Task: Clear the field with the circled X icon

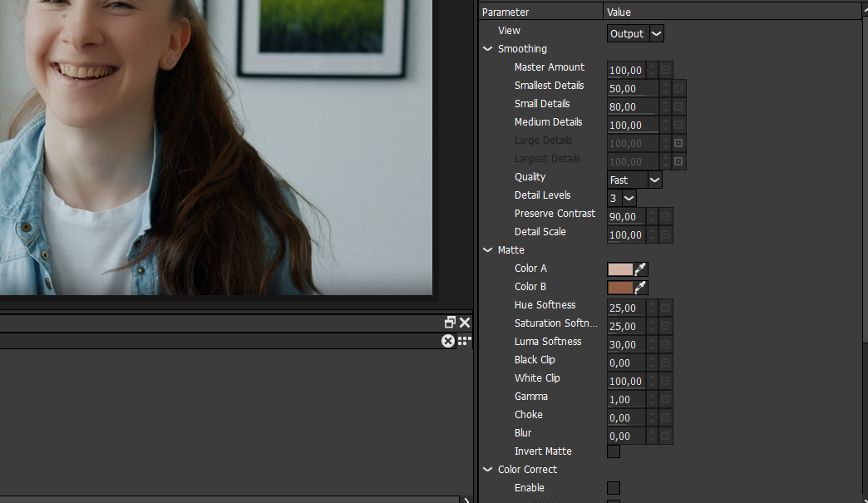Action: click(448, 341)
